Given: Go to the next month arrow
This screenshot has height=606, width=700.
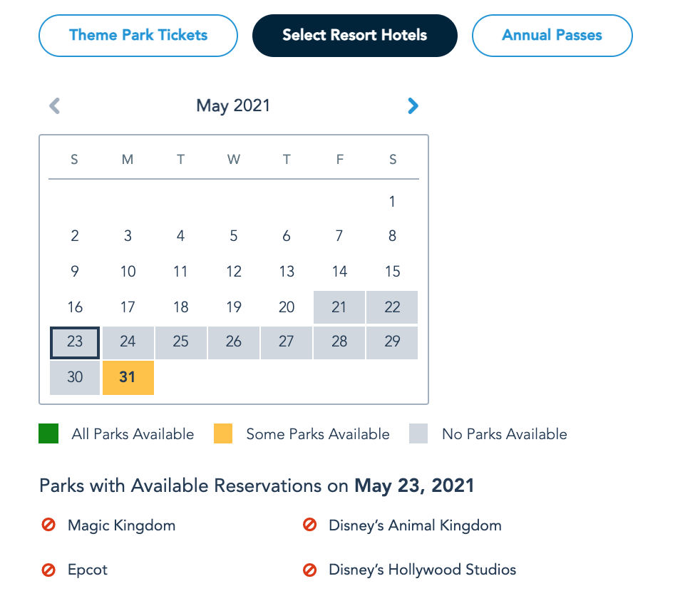Looking at the screenshot, I should tap(413, 106).
